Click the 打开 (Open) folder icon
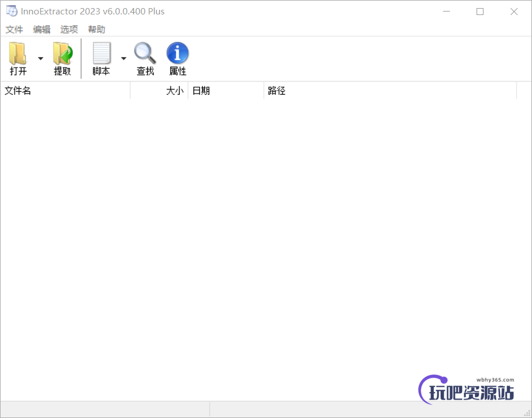This screenshot has width=532, height=418. (x=18, y=53)
